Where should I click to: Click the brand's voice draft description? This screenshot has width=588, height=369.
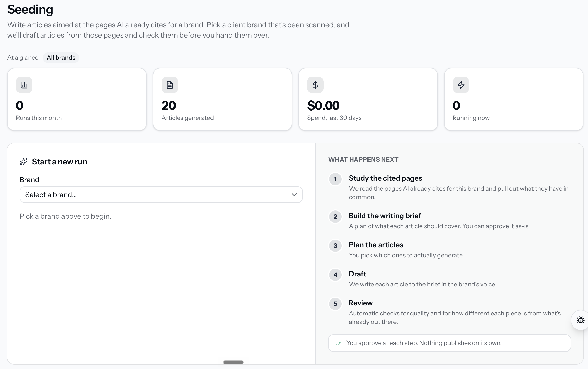click(x=422, y=284)
